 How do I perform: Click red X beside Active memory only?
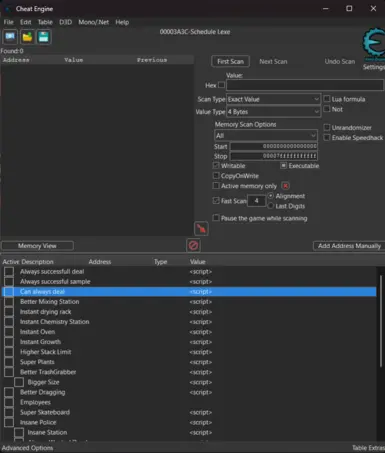(x=285, y=186)
